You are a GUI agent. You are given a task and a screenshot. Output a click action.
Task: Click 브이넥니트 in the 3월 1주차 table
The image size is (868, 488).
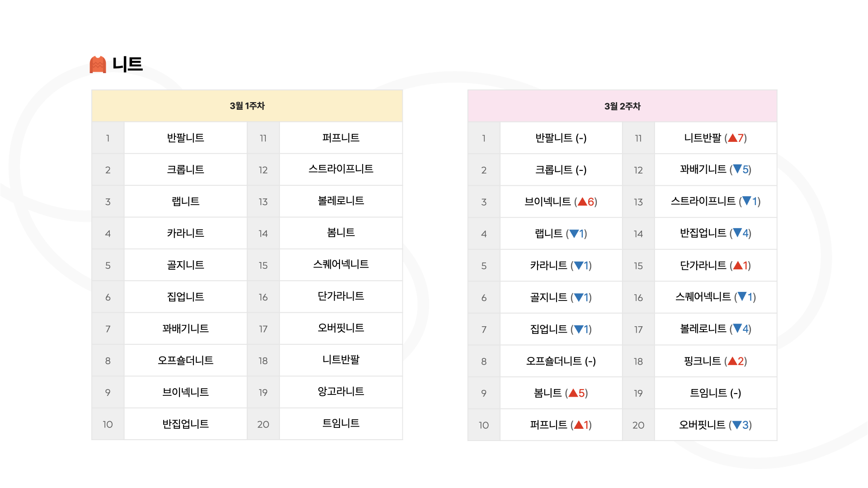click(x=185, y=392)
